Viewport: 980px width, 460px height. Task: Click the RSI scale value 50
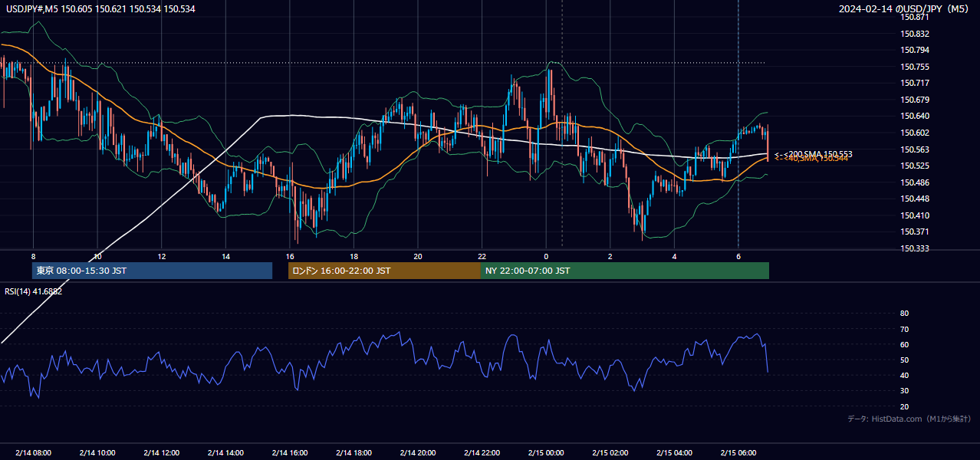(x=904, y=360)
